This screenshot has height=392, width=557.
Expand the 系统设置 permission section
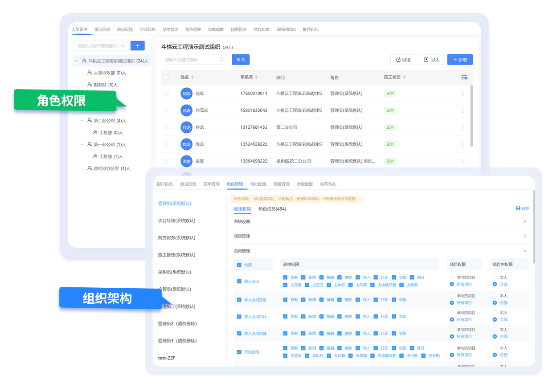(x=525, y=221)
